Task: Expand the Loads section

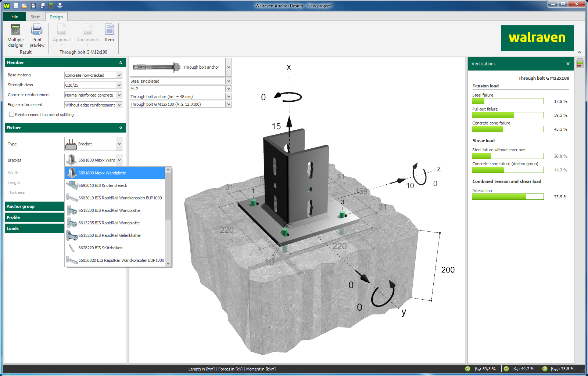Action: click(35, 228)
